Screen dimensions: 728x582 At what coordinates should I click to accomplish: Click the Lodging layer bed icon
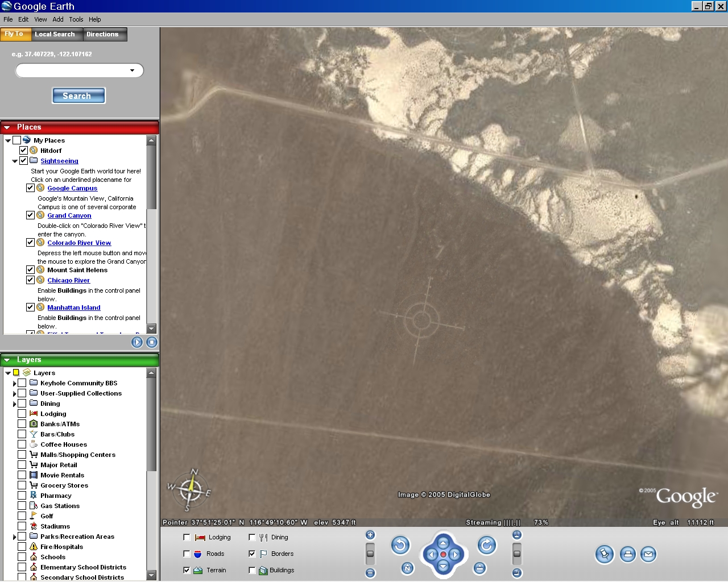point(34,414)
